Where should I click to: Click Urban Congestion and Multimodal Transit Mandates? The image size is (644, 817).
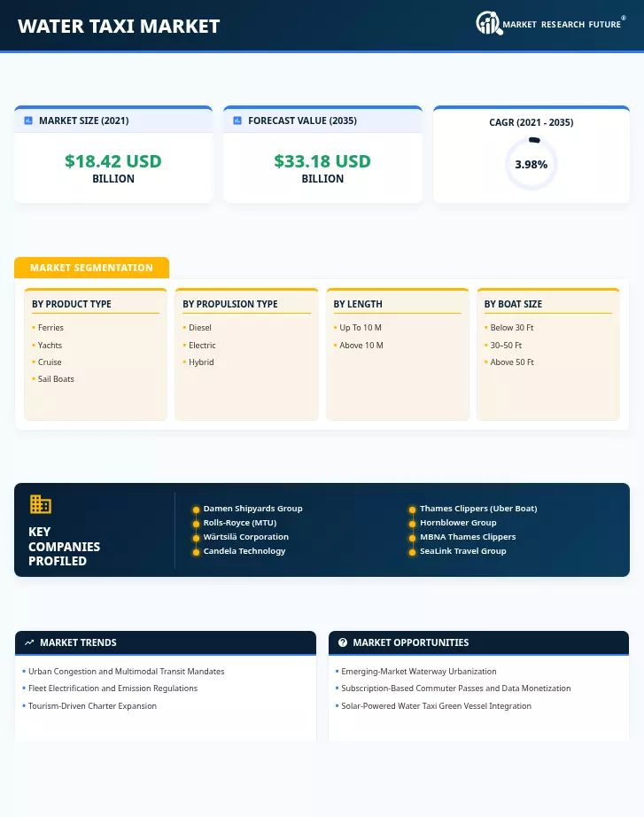click(x=126, y=671)
